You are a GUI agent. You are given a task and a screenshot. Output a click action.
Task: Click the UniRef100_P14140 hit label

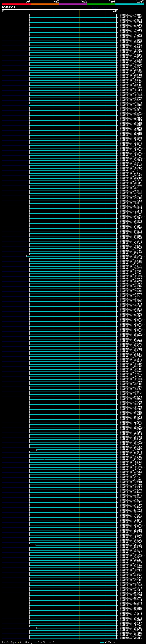[131, 520]
